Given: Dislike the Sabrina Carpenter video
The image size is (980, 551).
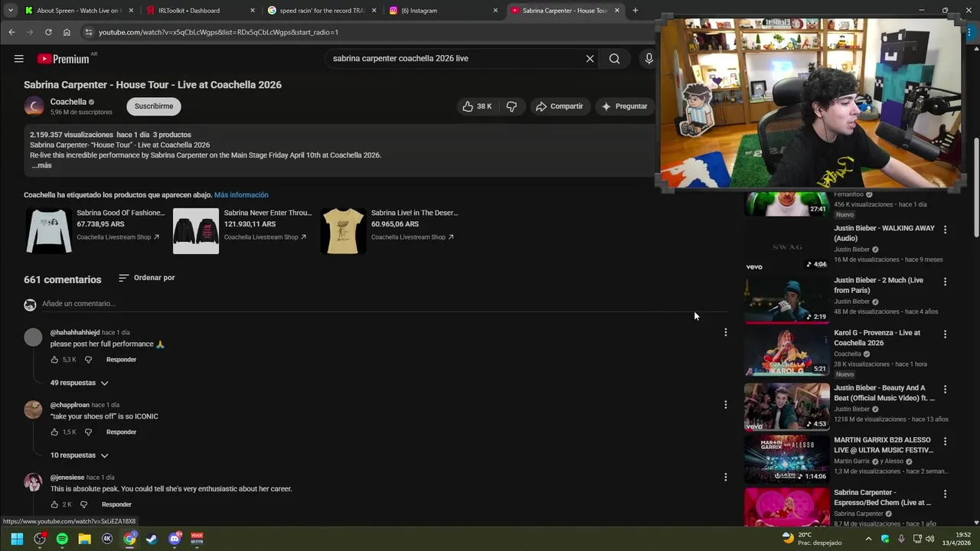Looking at the screenshot, I should [x=511, y=106].
